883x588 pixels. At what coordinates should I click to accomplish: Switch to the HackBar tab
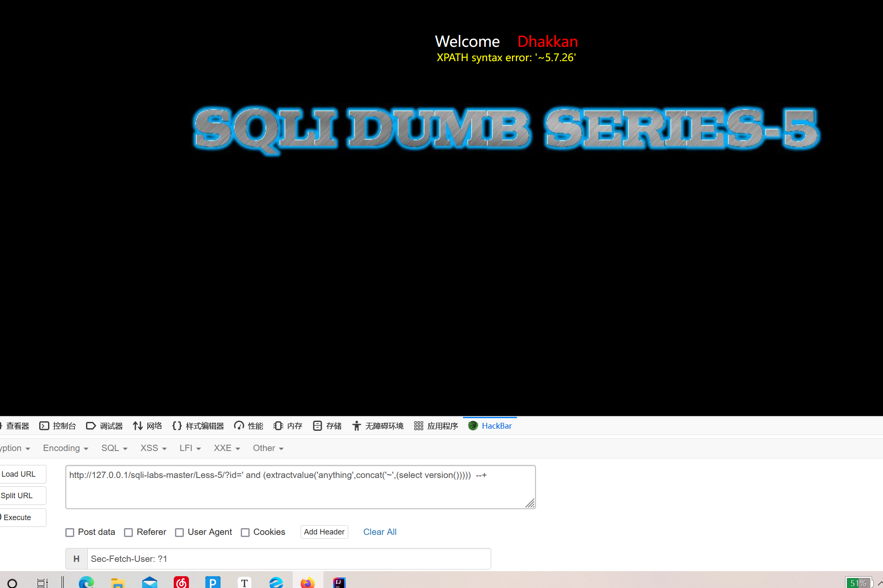(490, 426)
